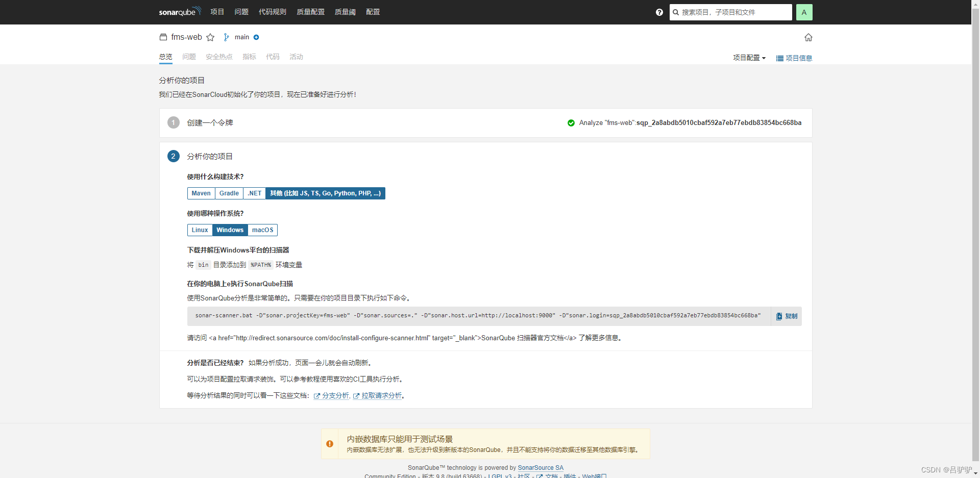Click the step 2 circle badge
Viewport: 980px width, 478px height.
pyautogui.click(x=174, y=156)
